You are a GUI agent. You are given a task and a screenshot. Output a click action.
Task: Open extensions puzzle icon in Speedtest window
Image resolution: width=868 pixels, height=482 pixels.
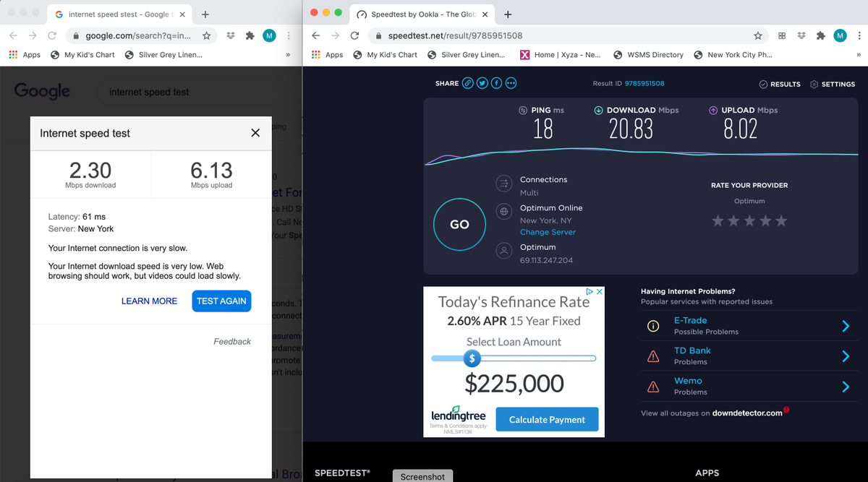(x=821, y=35)
